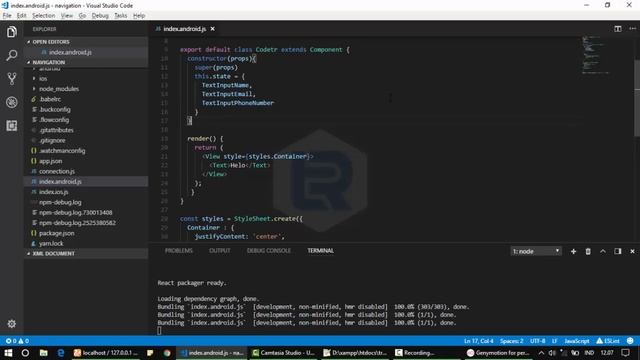Open Chrome from the taskbar
640x360 pixels.
(x=167, y=353)
